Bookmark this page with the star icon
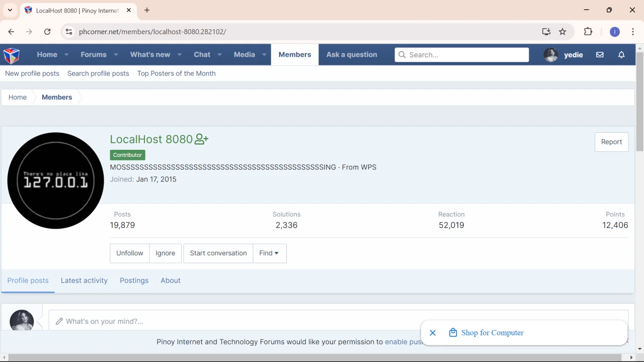 (562, 32)
